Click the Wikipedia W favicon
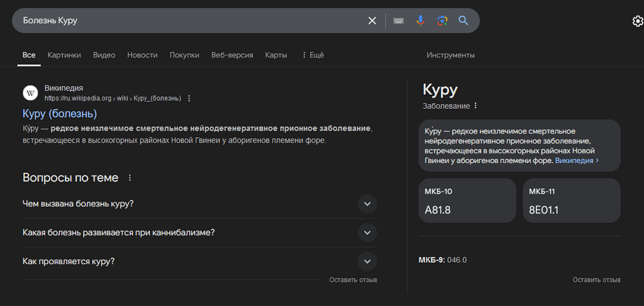 coord(30,93)
